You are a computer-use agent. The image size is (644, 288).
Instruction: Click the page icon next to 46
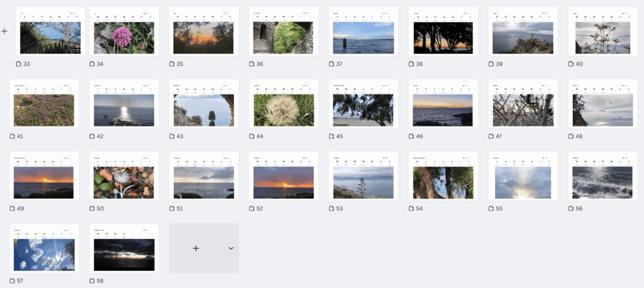tap(411, 136)
